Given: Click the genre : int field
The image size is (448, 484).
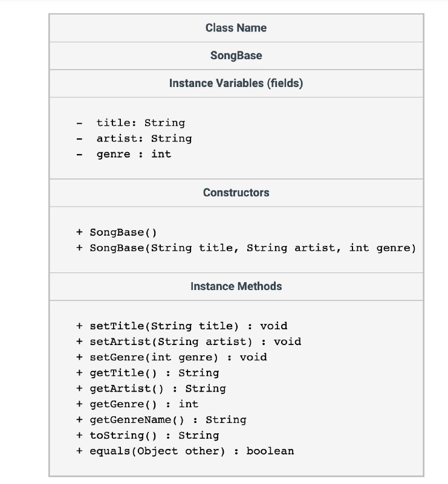Looking at the screenshot, I should pyautogui.click(x=134, y=154).
